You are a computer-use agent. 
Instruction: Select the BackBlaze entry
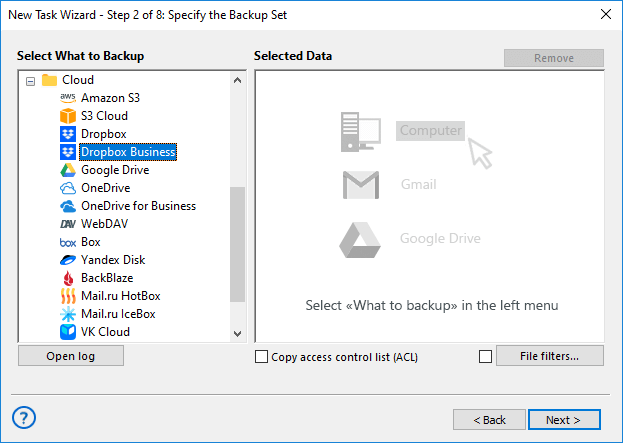point(107,278)
